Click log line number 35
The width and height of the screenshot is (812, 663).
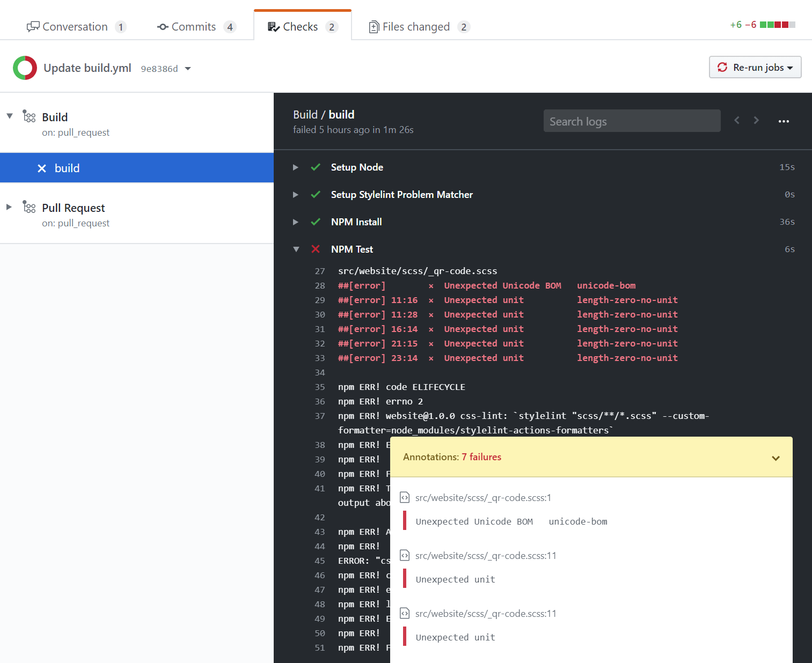pos(320,387)
